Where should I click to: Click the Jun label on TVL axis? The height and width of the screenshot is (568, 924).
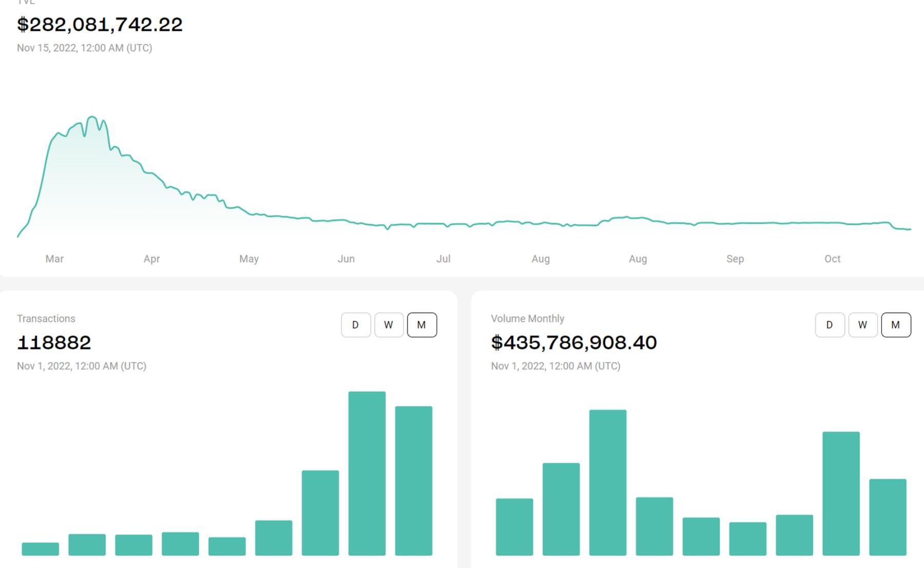point(346,259)
